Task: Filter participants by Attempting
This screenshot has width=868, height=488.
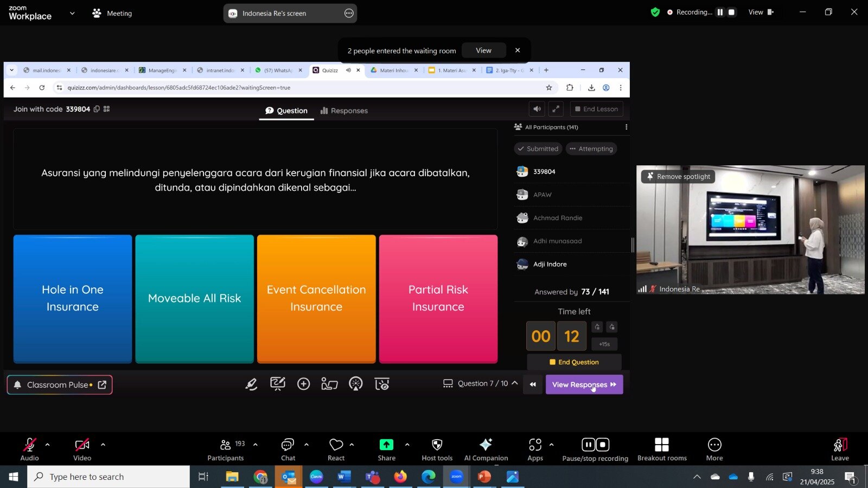Action: coord(591,149)
